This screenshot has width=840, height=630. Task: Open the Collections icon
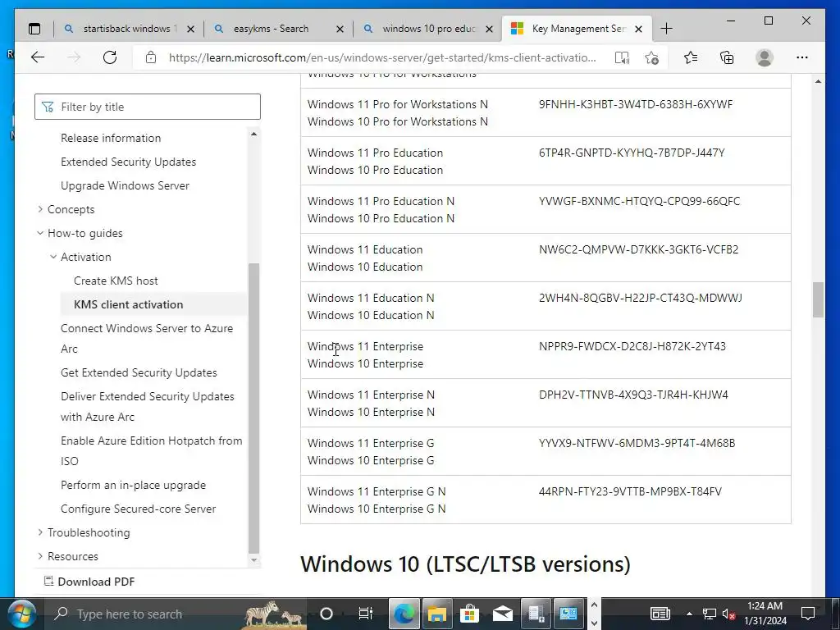[727, 57]
